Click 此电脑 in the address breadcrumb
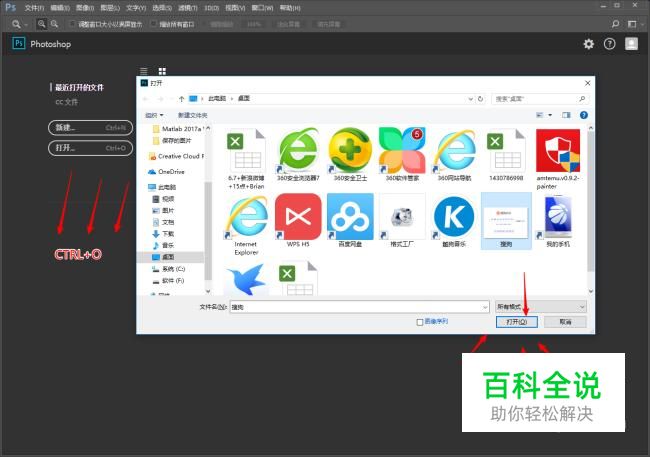Viewport: 650px width, 457px height. click(x=217, y=99)
